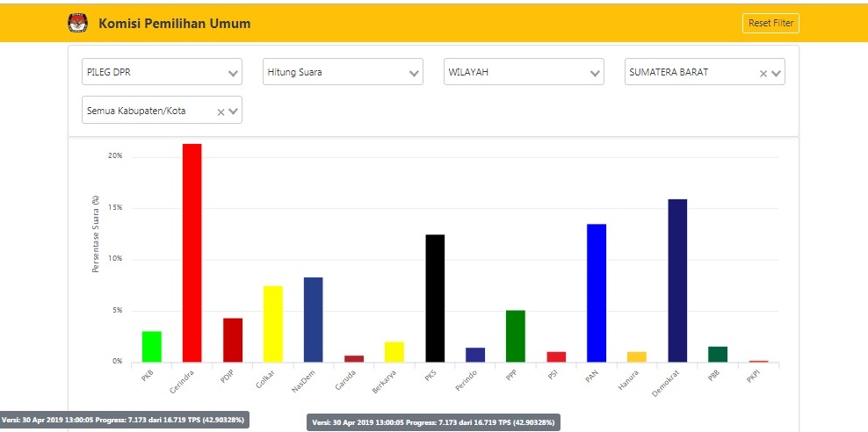The image size is (868, 432).
Task: Clear the SUMATERA BARAT selection
Action: click(x=763, y=74)
